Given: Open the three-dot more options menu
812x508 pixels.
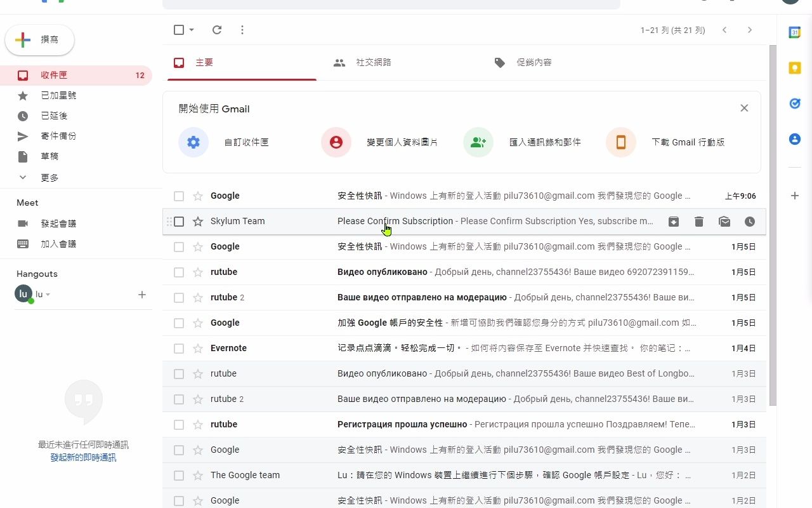Looking at the screenshot, I should [242, 30].
